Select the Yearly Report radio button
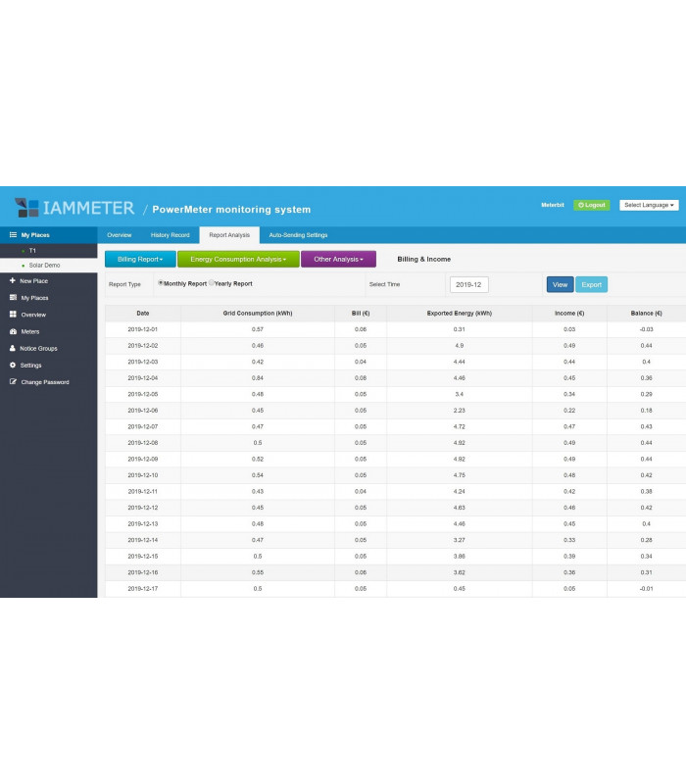The width and height of the screenshot is (686, 784). pyautogui.click(x=212, y=283)
